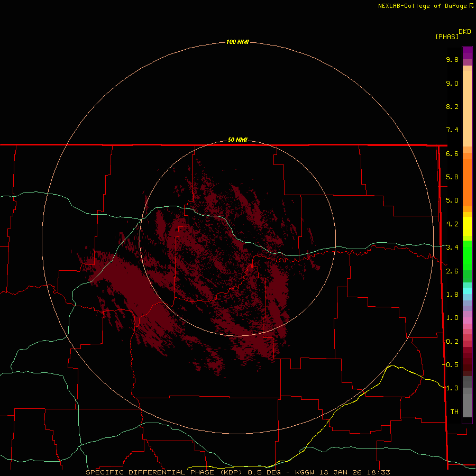Click the gray bottom segment of the color bar

pos(467,405)
